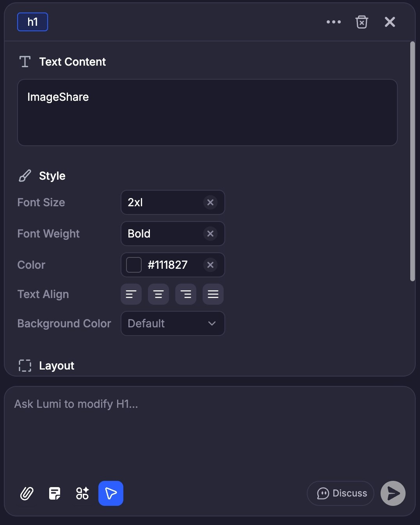
Task: Delete the h1 element with trash icon
Action: 362,22
